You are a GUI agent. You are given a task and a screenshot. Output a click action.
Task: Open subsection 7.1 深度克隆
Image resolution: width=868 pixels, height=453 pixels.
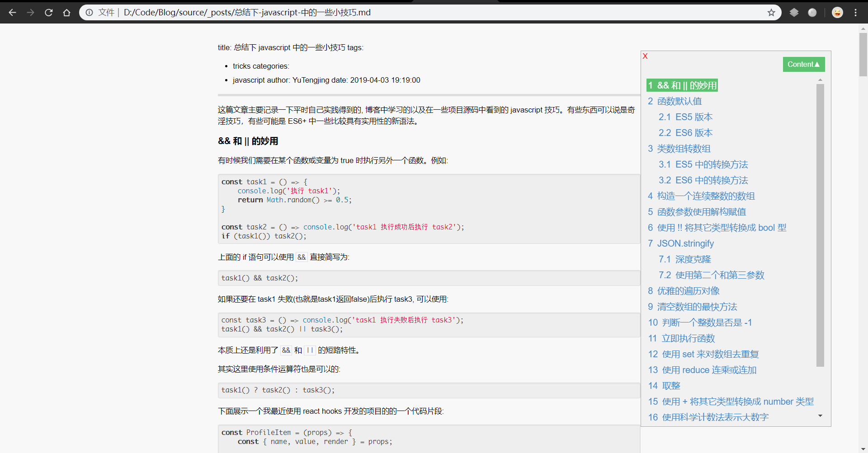(684, 259)
